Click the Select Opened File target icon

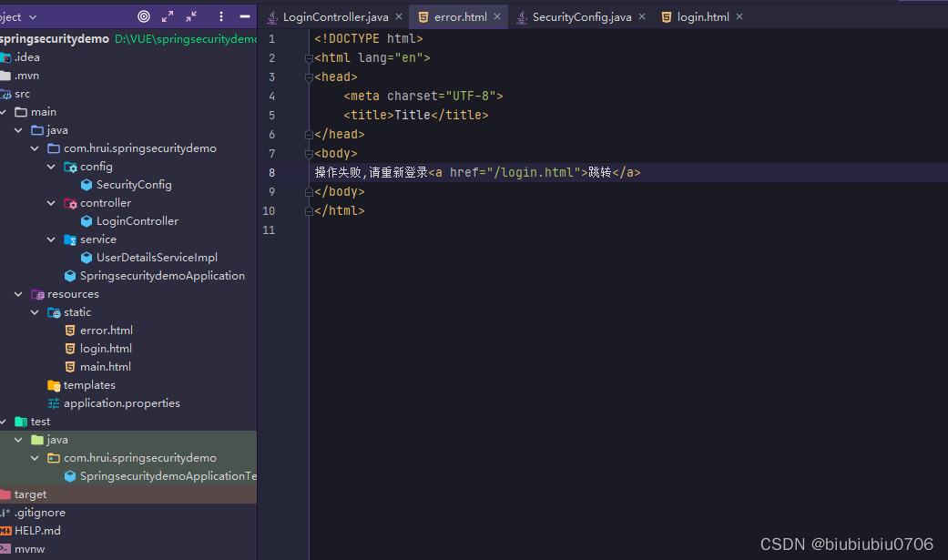(144, 16)
